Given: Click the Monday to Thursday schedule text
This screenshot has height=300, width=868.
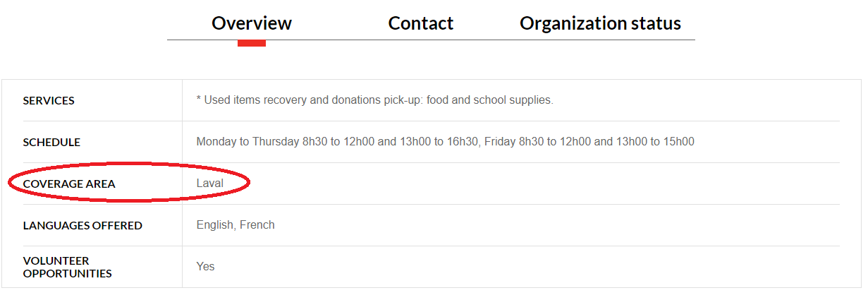Looking at the screenshot, I should tap(446, 142).
